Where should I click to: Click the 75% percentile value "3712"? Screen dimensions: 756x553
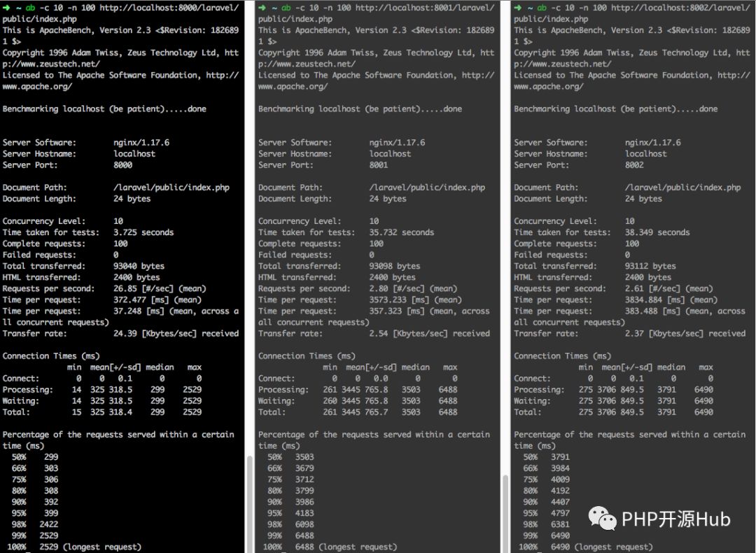[304, 479]
